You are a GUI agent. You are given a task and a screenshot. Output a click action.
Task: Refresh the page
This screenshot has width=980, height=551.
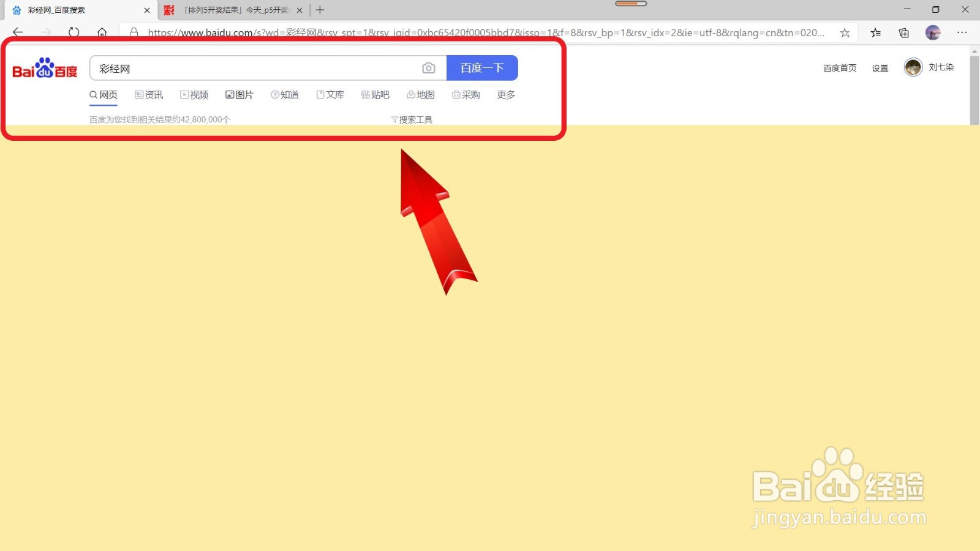(x=74, y=32)
